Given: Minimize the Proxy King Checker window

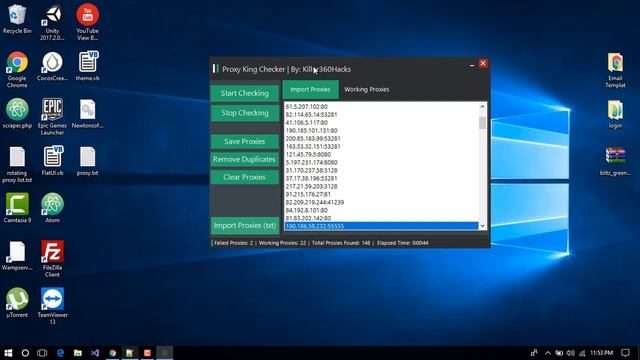Looking at the screenshot, I should click(472, 64).
